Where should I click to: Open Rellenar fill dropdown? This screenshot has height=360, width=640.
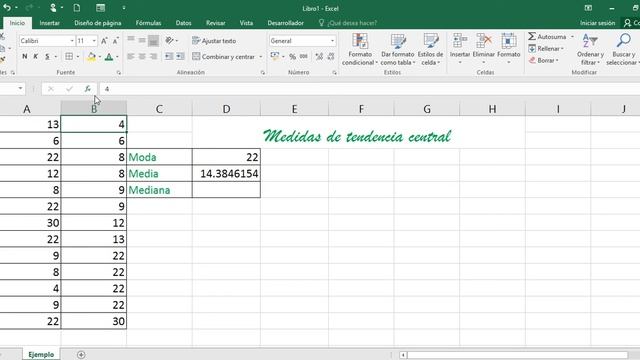click(547, 49)
